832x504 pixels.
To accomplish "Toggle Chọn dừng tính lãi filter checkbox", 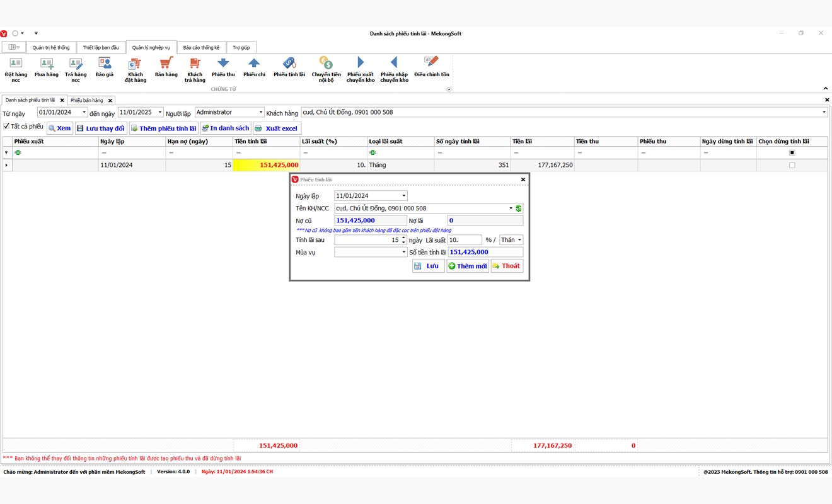I will tap(792, 152).
